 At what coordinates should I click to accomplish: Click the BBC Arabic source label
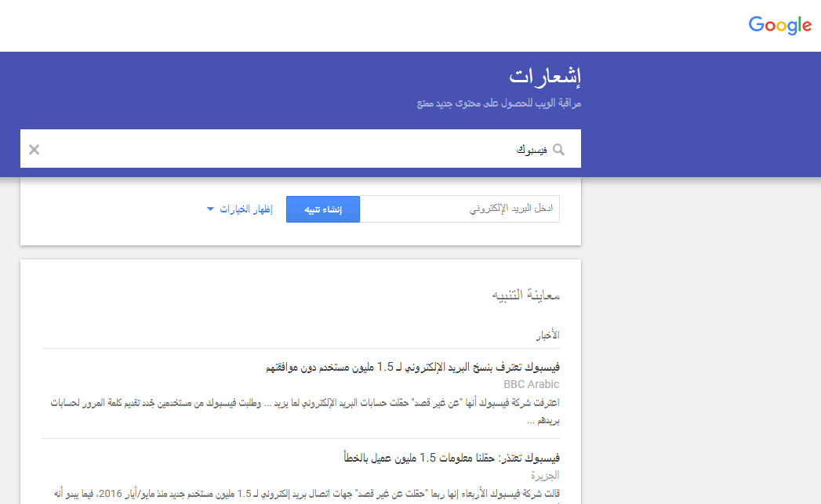532,384
